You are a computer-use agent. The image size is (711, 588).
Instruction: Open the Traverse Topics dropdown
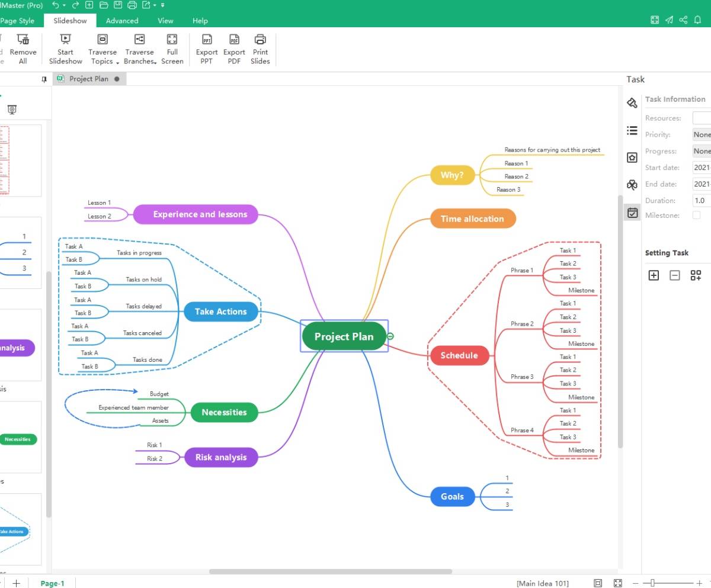pos(103,56)
